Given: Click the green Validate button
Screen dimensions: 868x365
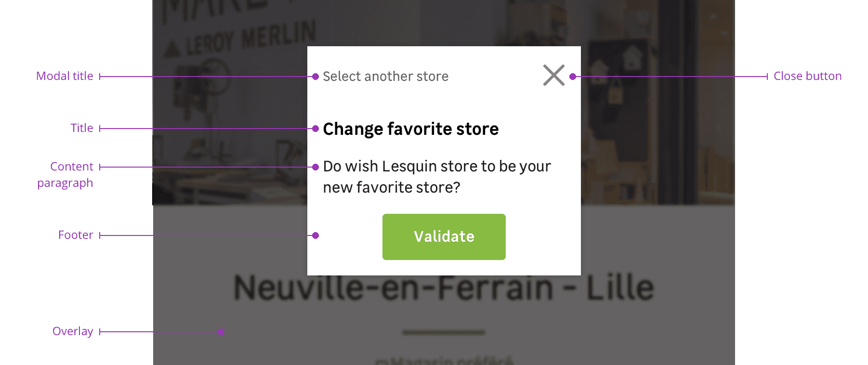Looking at the screenshot, I should [444, 237].
